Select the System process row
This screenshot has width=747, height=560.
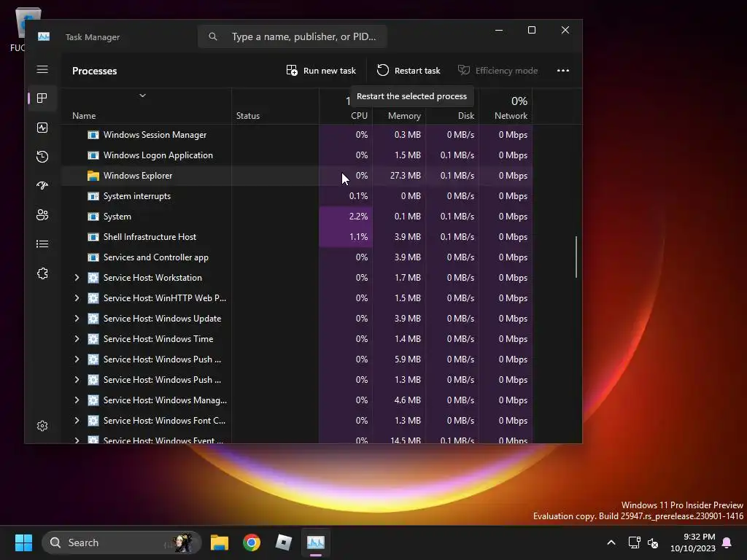click(298, 217)
